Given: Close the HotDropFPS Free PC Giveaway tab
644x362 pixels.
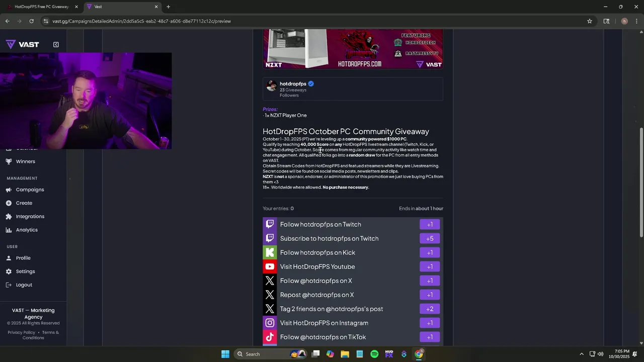Looking at the screenshot, I should tap(76, 7).
